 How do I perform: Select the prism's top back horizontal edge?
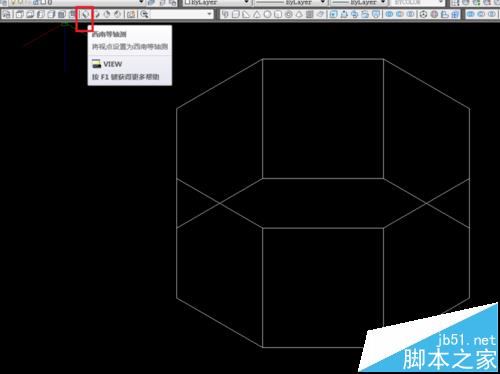[323, 59]
